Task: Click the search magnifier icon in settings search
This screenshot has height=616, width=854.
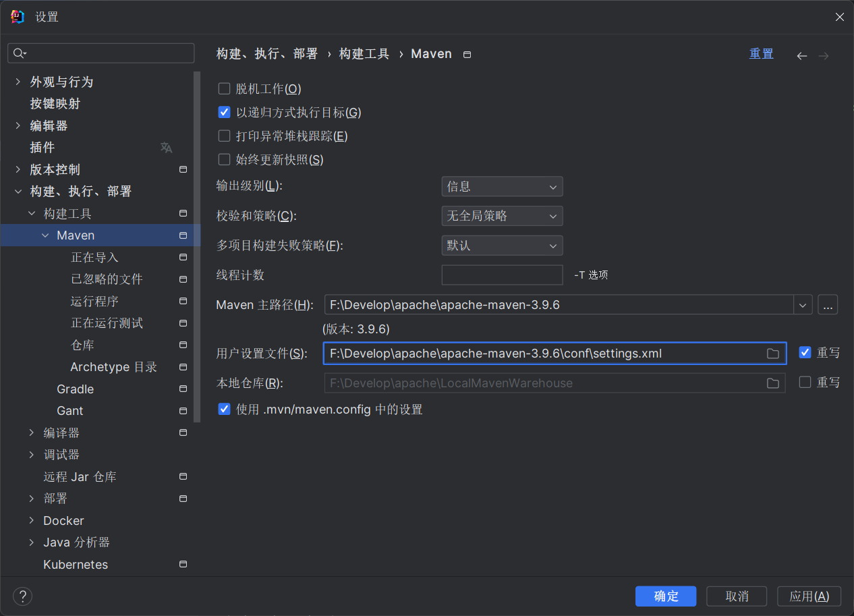Action: (19, 53)
